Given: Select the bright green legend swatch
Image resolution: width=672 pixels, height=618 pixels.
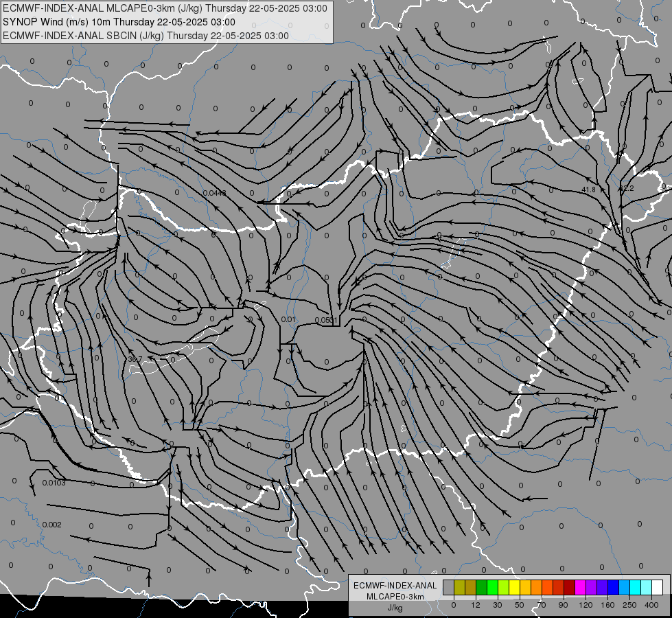Looking at the screenshot, I should 492,588.
